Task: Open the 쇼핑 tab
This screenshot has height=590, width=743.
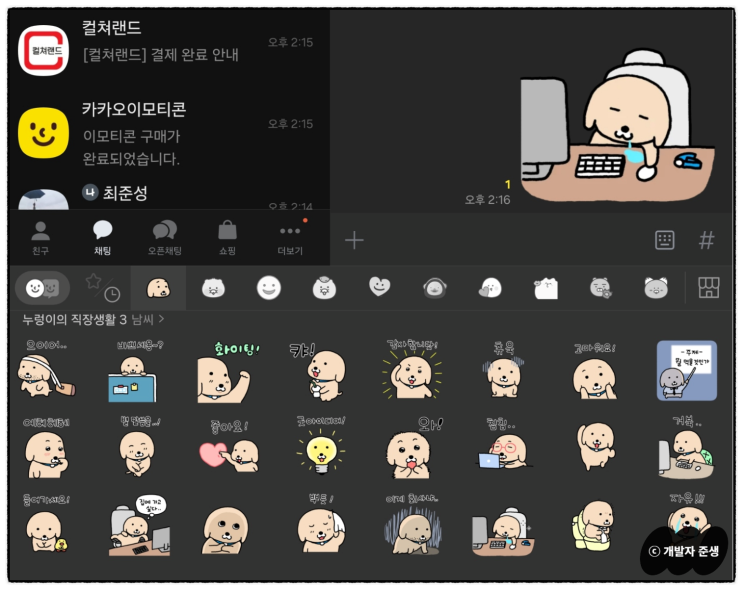Action: pos(227,238)
